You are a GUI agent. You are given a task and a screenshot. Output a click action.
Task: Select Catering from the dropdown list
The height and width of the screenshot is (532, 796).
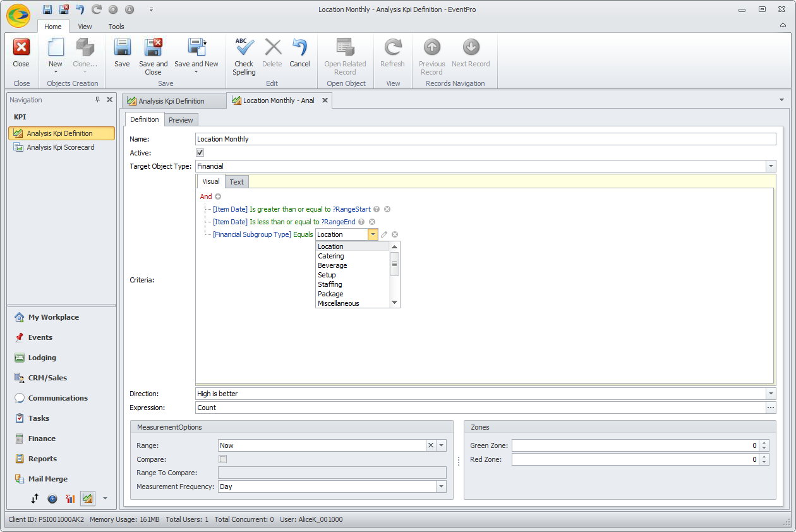(x=353, y=256)
